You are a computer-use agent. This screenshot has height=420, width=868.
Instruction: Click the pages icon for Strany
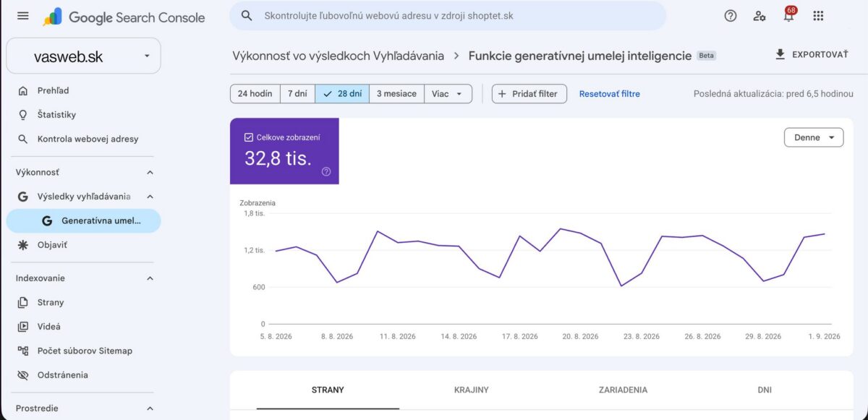[23, 302]
